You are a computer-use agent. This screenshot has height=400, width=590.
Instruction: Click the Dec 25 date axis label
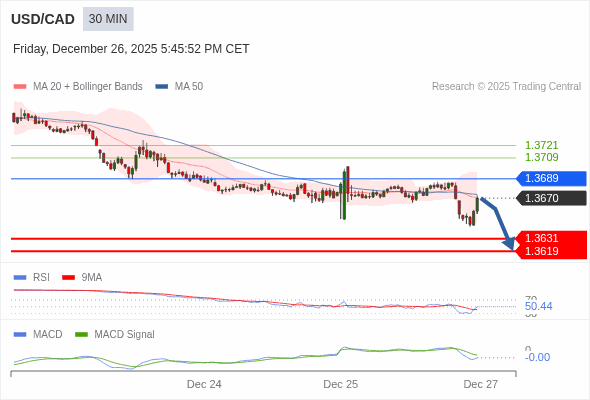click(341, 384)
